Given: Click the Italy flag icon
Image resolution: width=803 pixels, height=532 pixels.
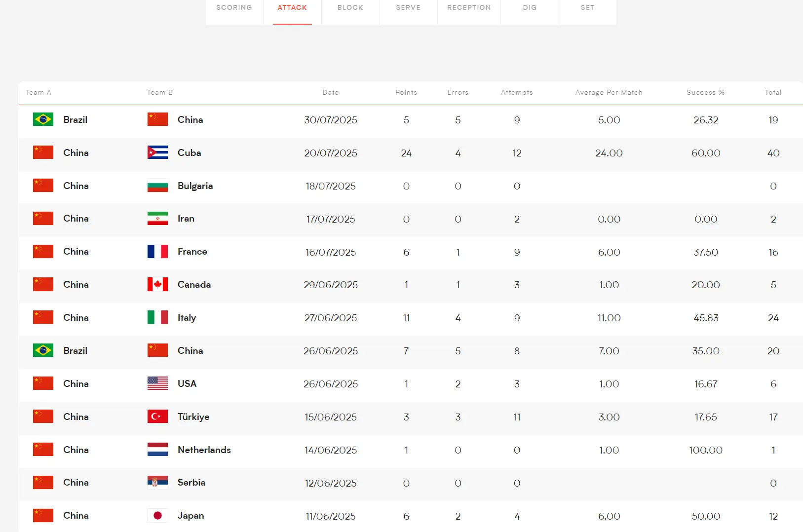Looking at the screenshot, I should pos(157,317).
